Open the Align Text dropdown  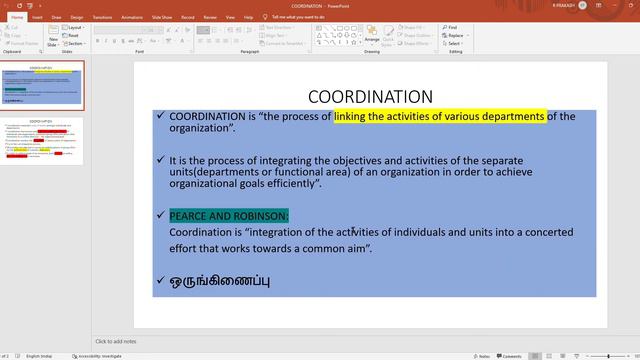click(x=273, y=36)
